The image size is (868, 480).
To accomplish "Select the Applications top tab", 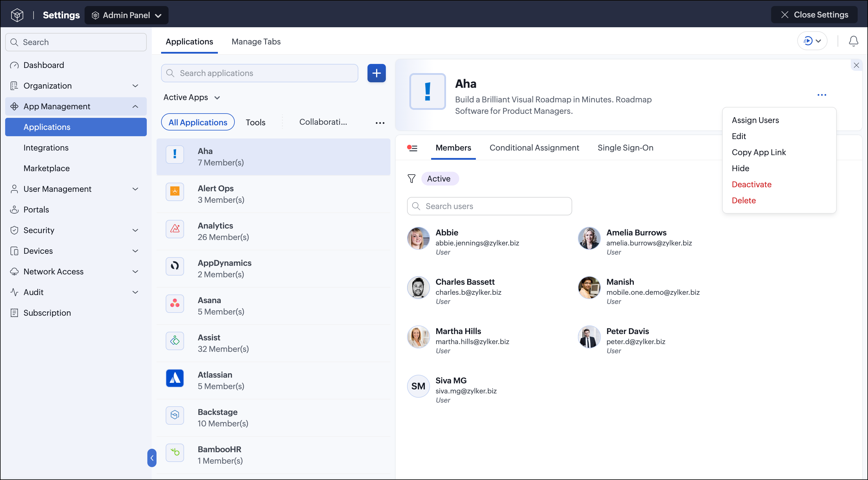I will (189, 42).
